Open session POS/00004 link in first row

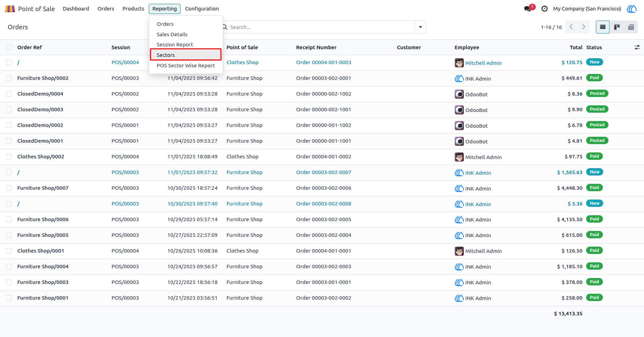click(x=125, y=62)
